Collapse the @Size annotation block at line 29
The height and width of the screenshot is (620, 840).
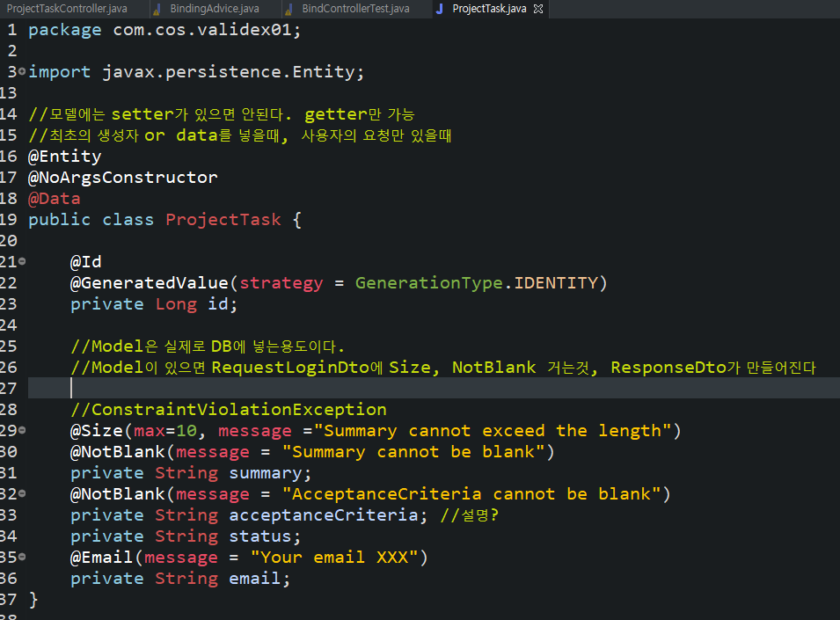22,430
